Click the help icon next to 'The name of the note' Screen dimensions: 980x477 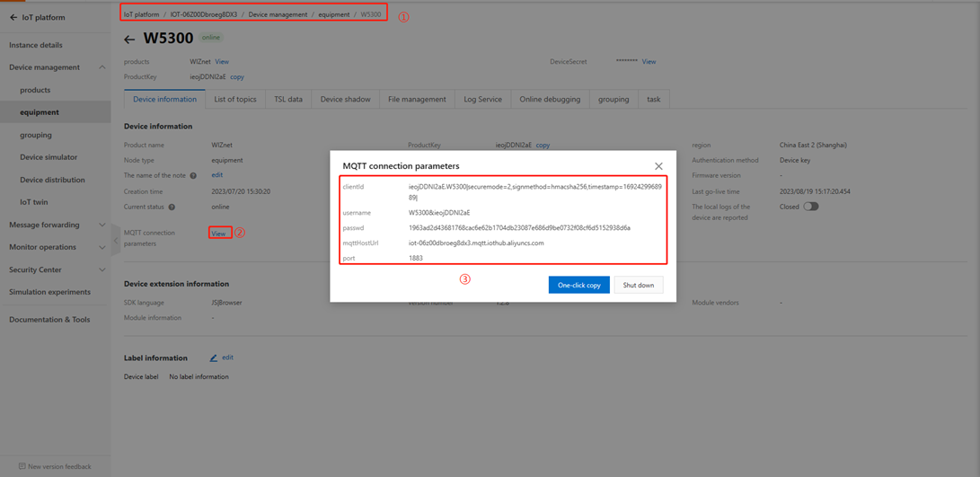click(x=193, y=176)
